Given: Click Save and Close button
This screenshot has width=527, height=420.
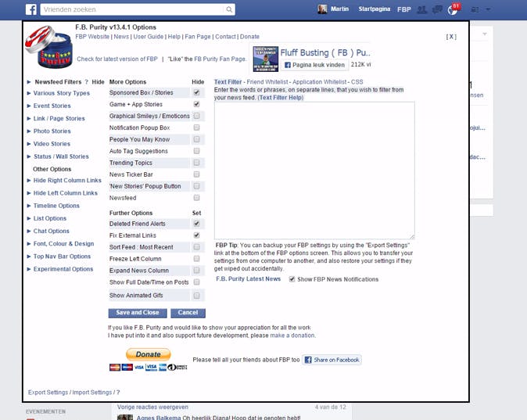Looking at the screenshot, I should 138,313.
